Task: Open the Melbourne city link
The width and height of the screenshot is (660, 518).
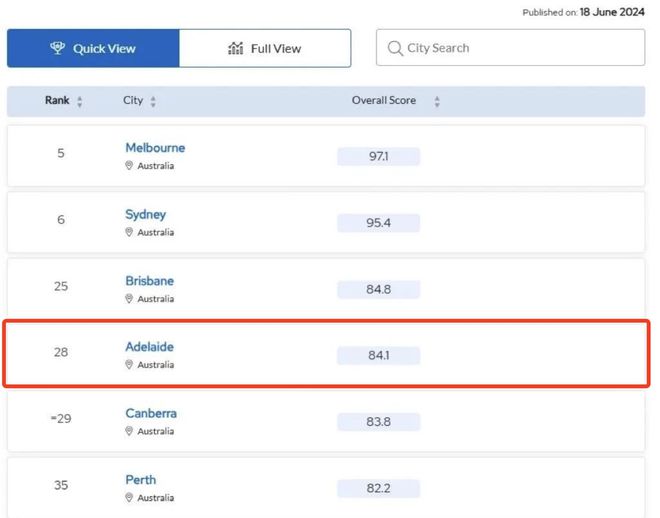Action: [155, 148]
